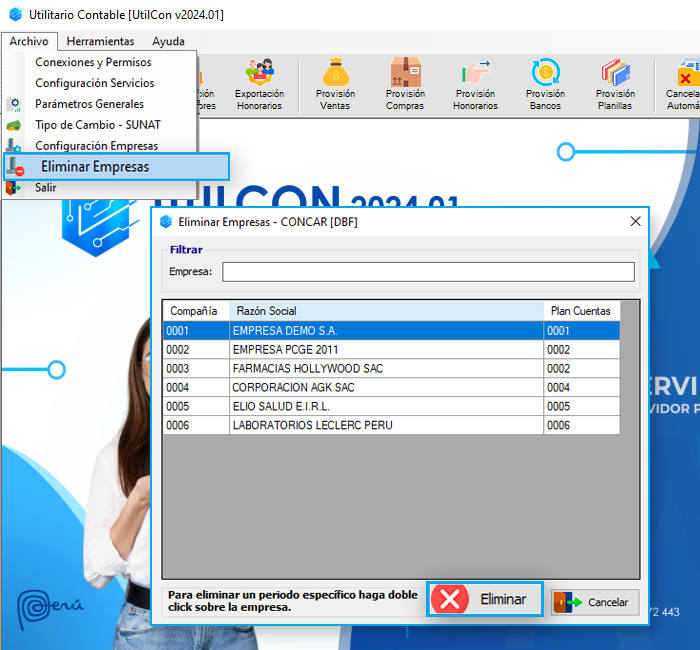Select CORPORACION AGK SAC row
The image size is (700, 650).
392,388
